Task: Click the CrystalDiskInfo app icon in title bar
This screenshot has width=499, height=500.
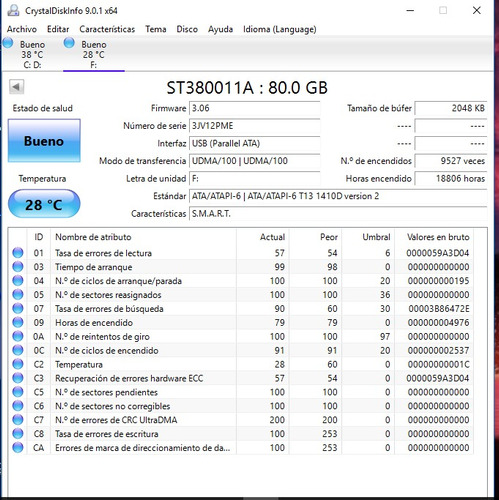Action: point(13,10)
